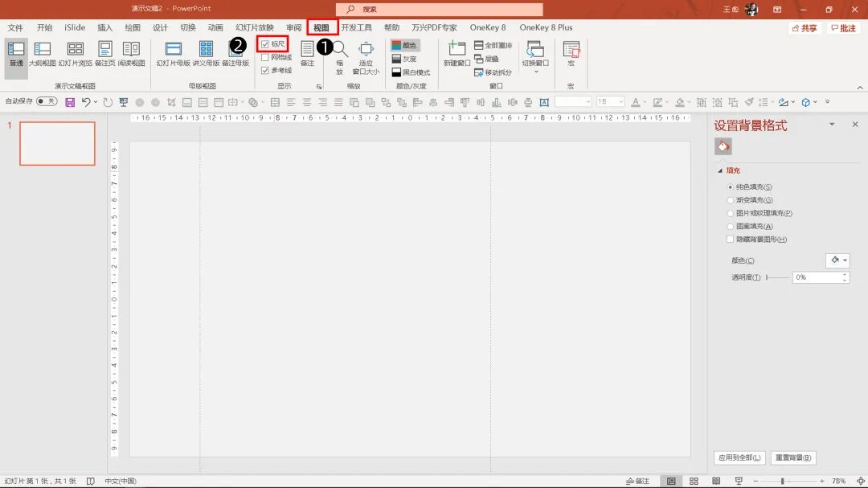Enable the Gridlines (网格线) checkbox
This screenshot has height=488, width=868.
[x=264, y=58]
